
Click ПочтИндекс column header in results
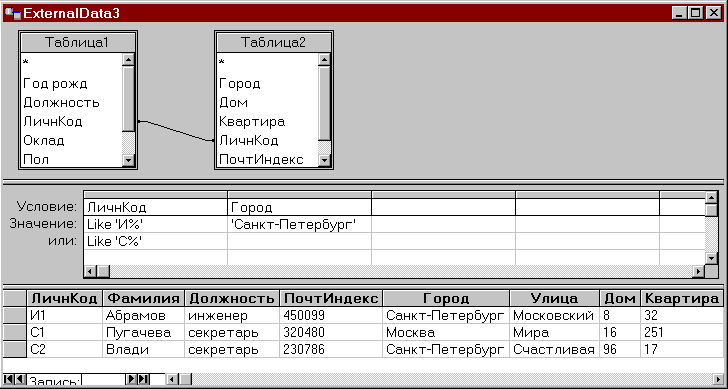click(332, 298)
